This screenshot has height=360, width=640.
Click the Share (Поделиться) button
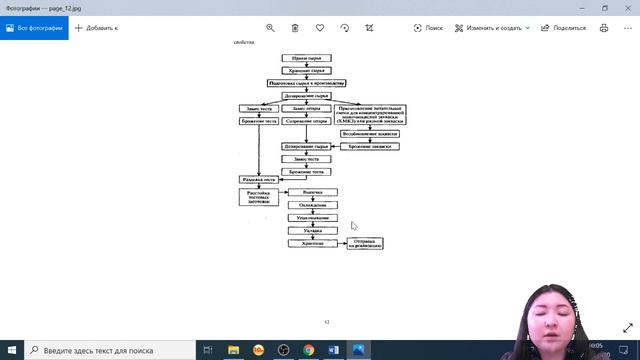click(x=563, y=28)
